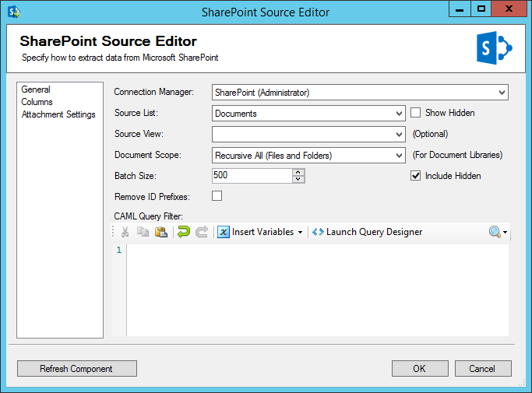532x393 pixels.
Task: Click the Cancel button
Action: pos(483,368)
